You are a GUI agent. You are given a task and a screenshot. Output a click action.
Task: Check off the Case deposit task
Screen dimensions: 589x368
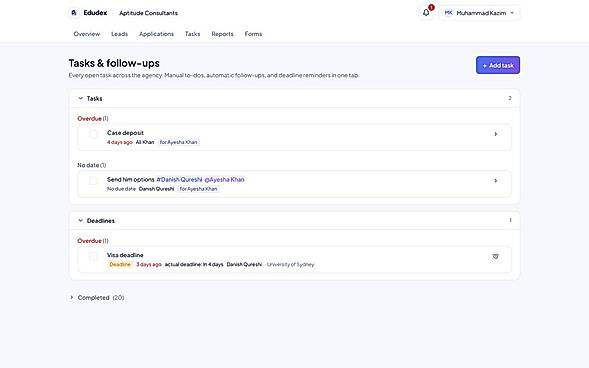93,134
